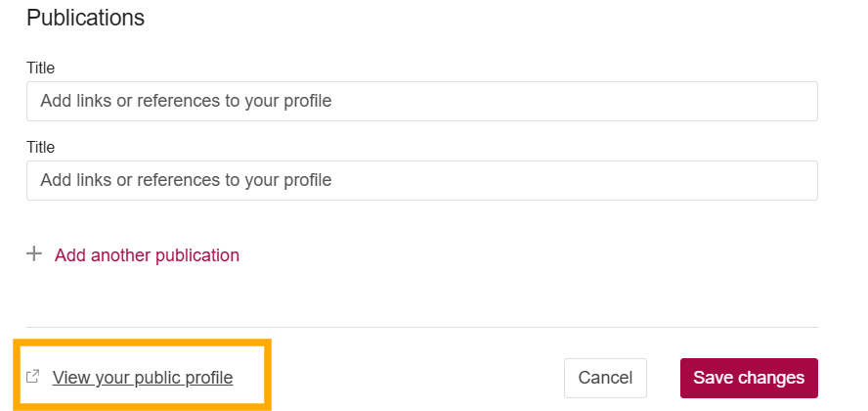
Task: Click placeholder text in the second Title field
Action: click(186, 180)
